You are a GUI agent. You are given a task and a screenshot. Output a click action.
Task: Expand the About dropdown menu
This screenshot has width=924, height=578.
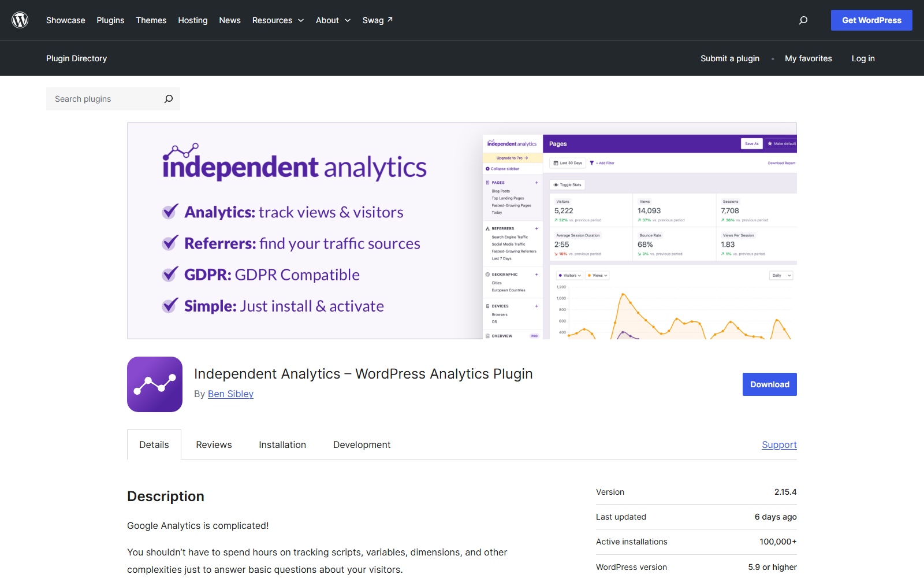pyautogui.click(x=333, y=20)
